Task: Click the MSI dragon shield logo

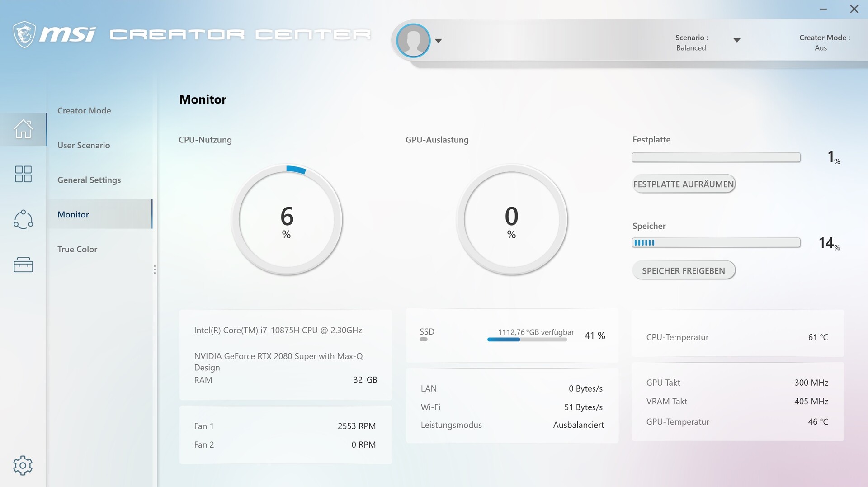Action: [24, 34]
